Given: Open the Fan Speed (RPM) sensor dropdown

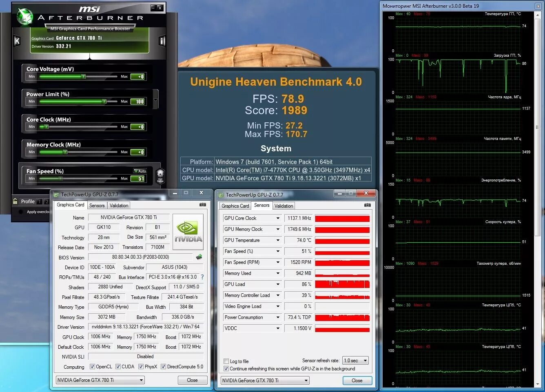Looking at the screenshot, I should [278, 262].
